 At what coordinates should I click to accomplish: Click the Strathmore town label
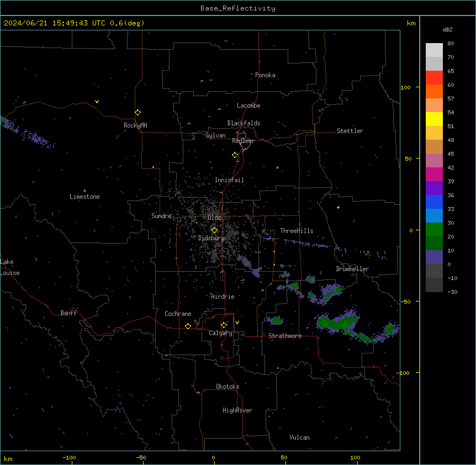tap(285, 336)
